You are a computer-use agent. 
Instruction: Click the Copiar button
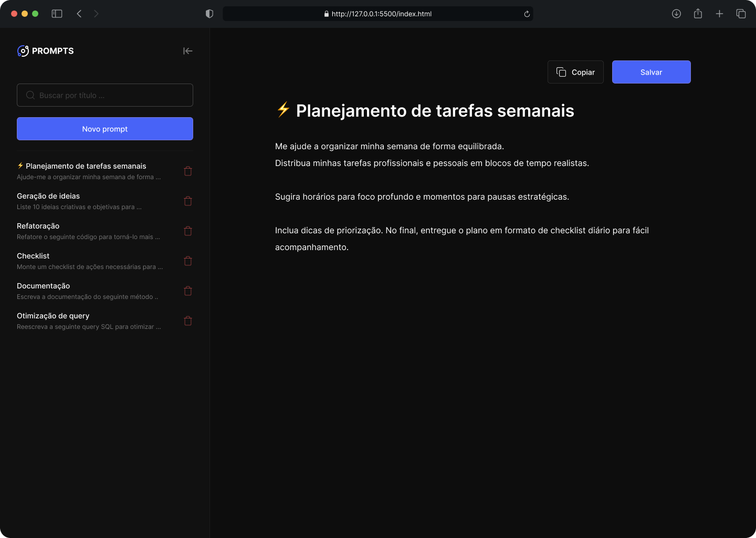pos(575,72)
